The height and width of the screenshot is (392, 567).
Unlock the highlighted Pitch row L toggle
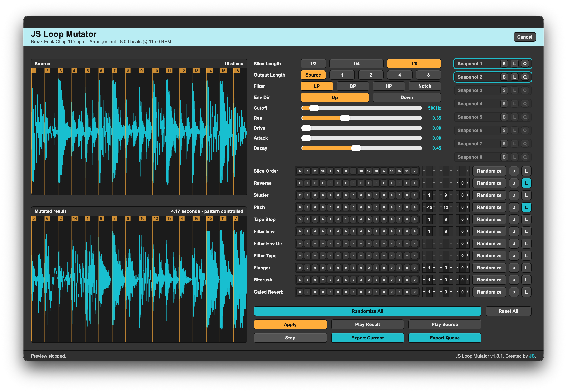pyautogui.click(x=526, y=207)
